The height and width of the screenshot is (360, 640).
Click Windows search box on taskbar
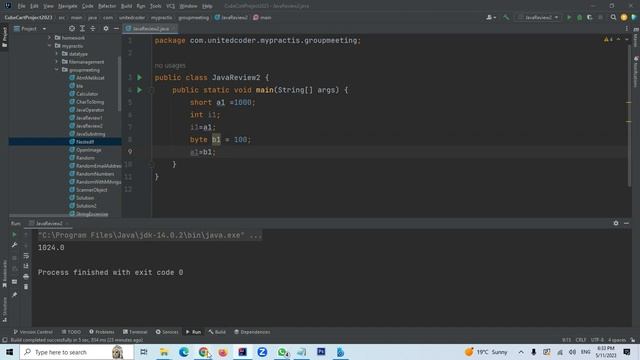coord(77,352)
